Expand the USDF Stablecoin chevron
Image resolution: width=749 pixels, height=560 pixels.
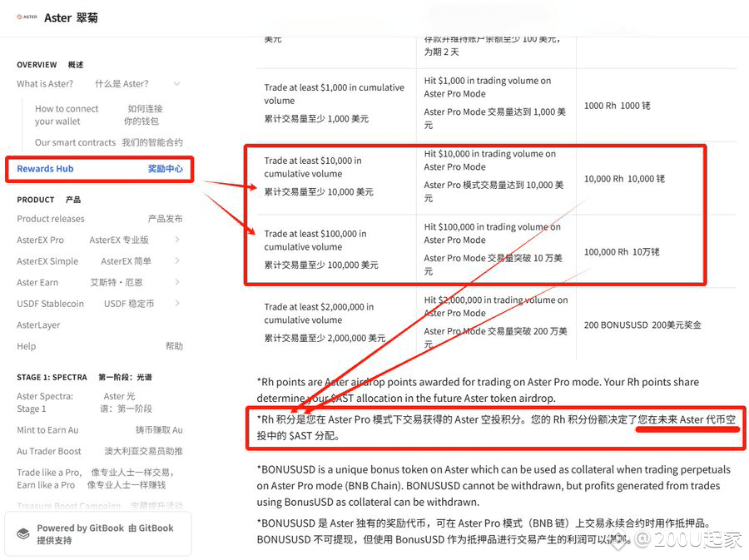pyautogui.click(x=177, y=304)
